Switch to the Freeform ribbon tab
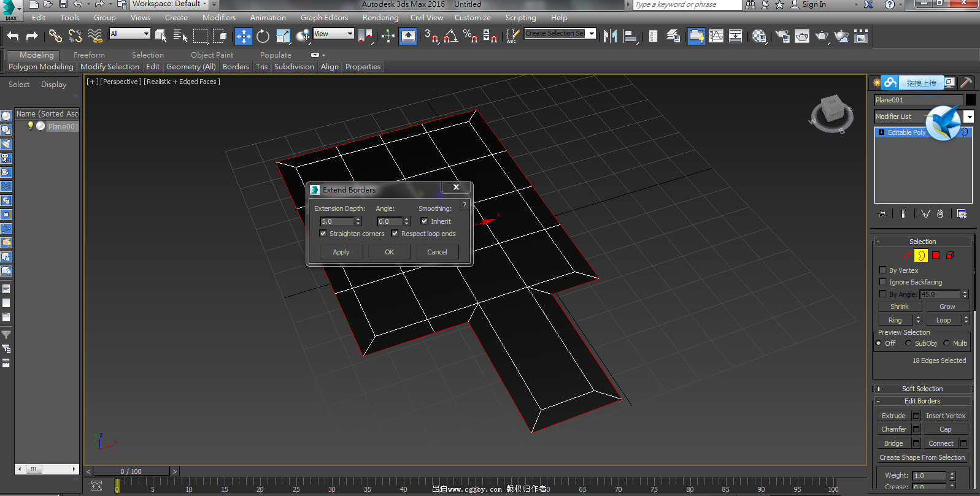This screenshot has width=980, height=496. [x=89, y=55]
